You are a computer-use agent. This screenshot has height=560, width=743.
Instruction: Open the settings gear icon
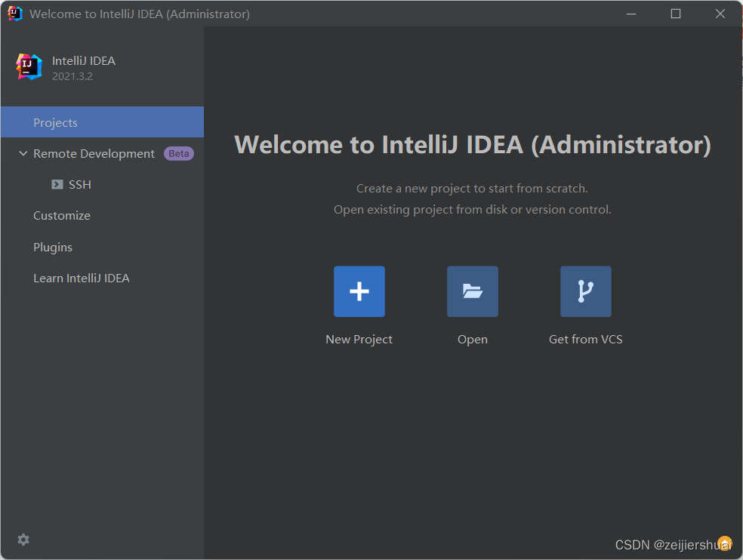pyautogui.click(x=23, y=540)
